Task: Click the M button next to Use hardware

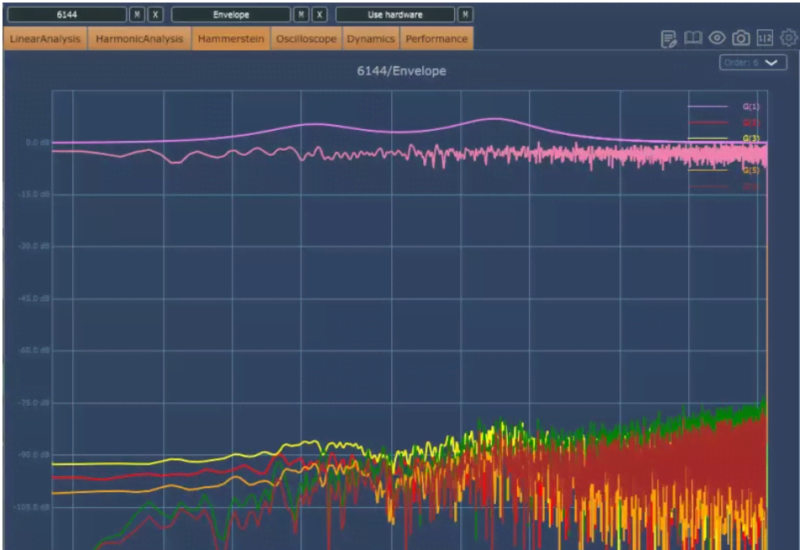Action: click(x=466, y=15)
